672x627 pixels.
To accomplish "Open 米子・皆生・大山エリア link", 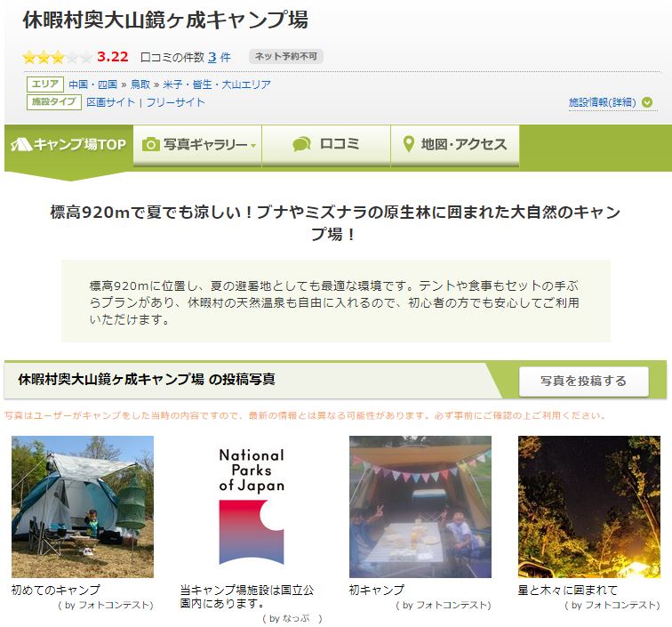I will (x=217, y=84).
